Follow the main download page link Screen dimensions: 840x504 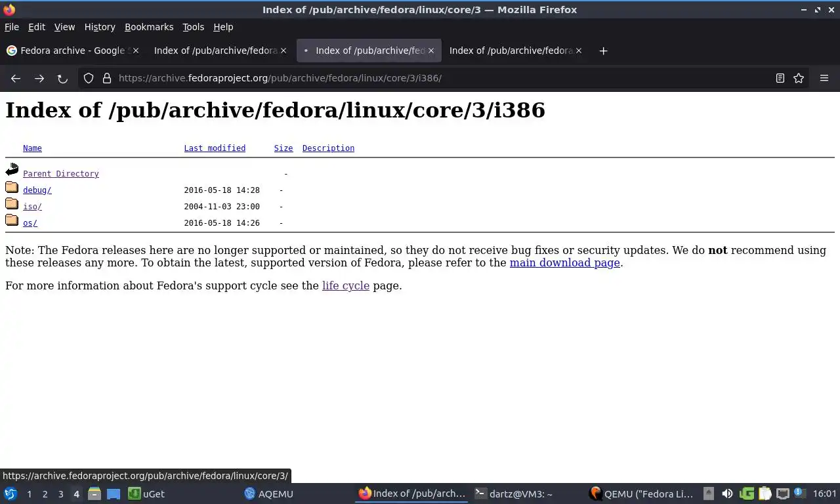click(564, 262)
